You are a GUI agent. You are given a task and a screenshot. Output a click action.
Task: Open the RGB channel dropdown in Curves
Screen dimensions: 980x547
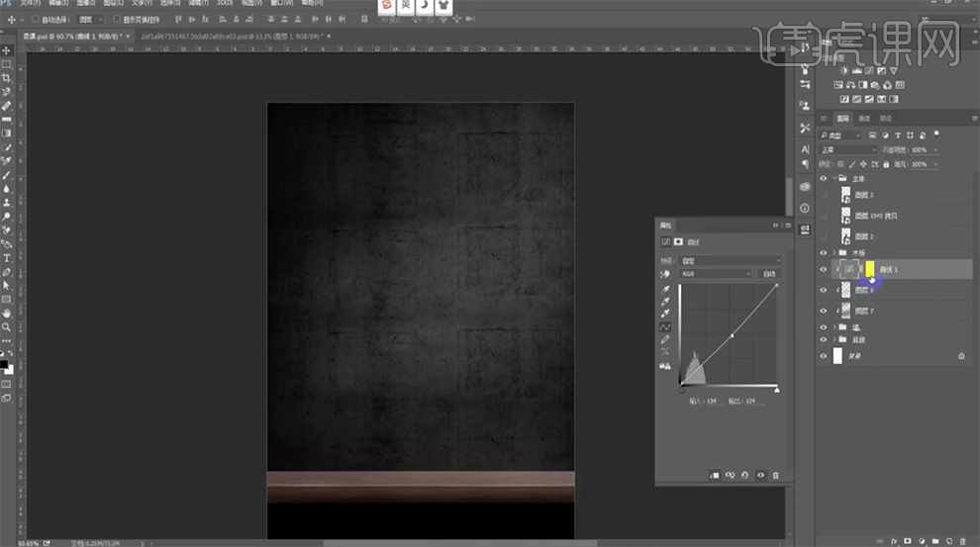(715, 274)
